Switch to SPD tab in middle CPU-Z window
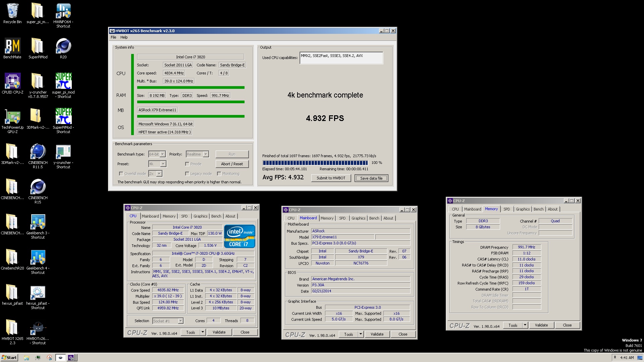The width and height of the screenshot is (644, 362). [x=342, y=218]
